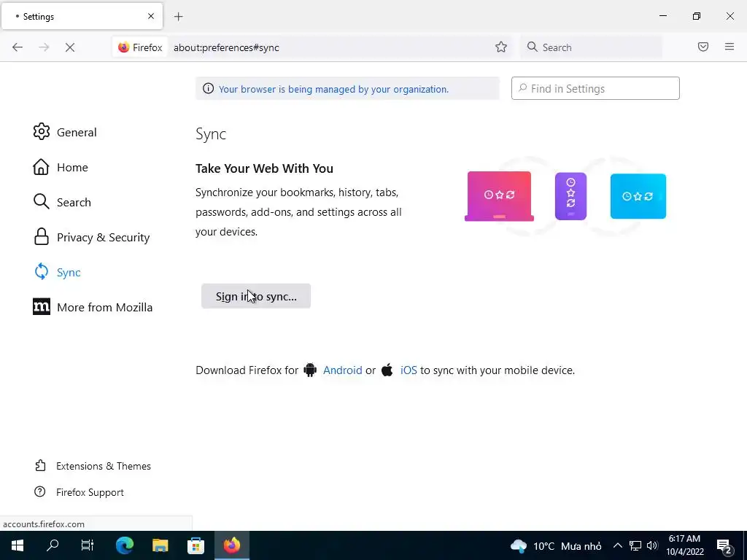Open the clock showing 6:17 AM

click(x=684, y=545)
